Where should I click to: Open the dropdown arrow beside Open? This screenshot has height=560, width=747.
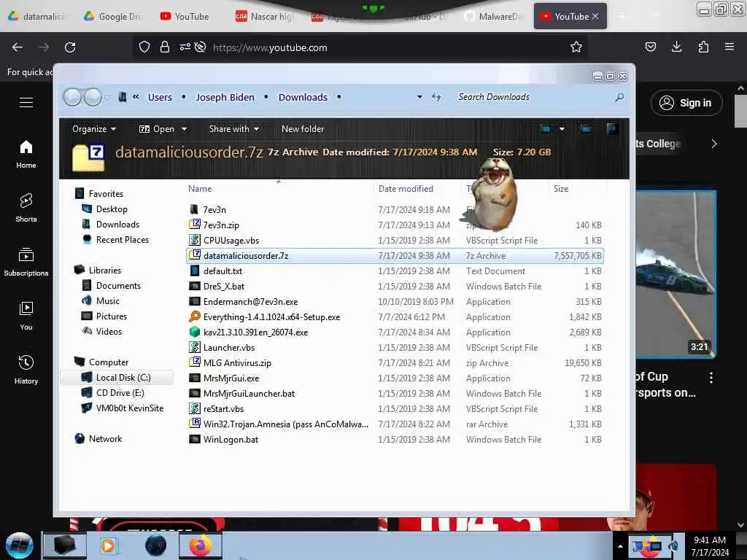point(184,129)
